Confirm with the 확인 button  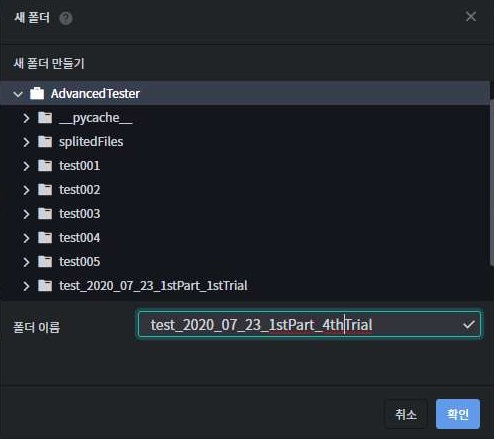458,414
